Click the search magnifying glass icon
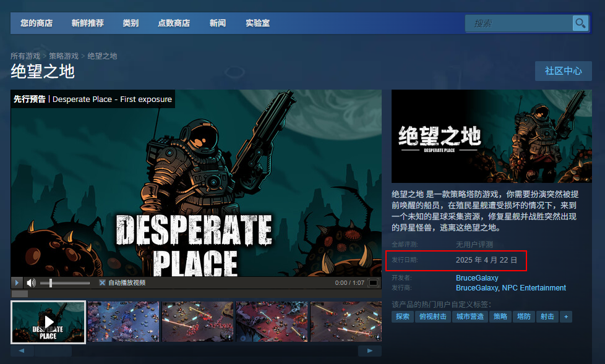The image size is (605, 364). [x=580, y=23]
